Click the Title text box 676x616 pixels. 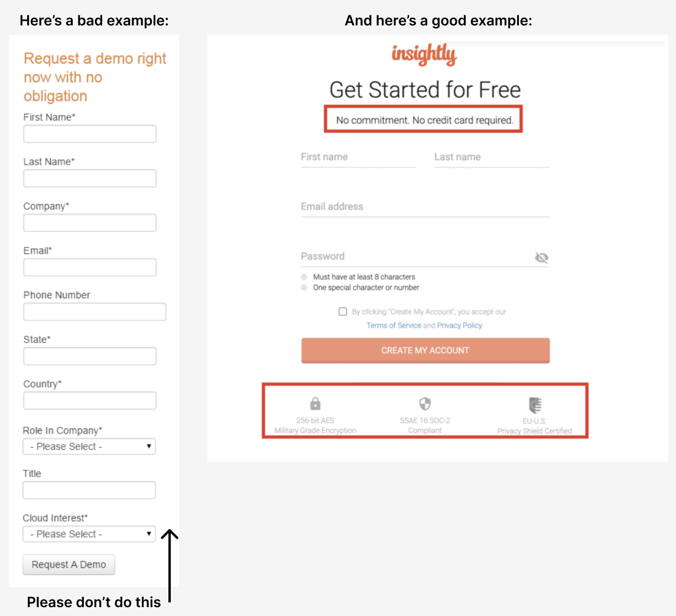pos(89,490)
